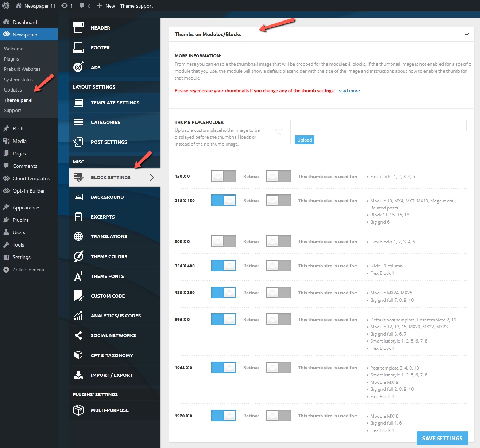Open Prebuilt Websites submenu item

coord(22,69)
